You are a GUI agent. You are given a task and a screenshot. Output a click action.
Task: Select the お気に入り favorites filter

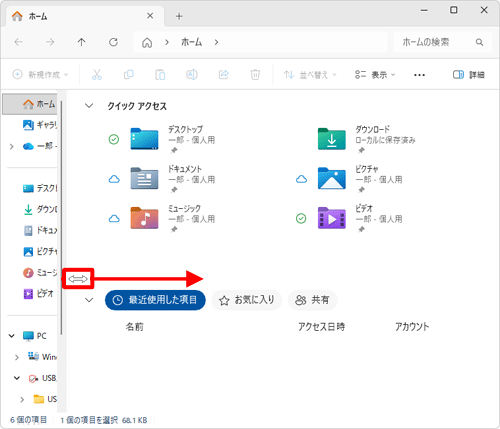click(x=247, y=300)
